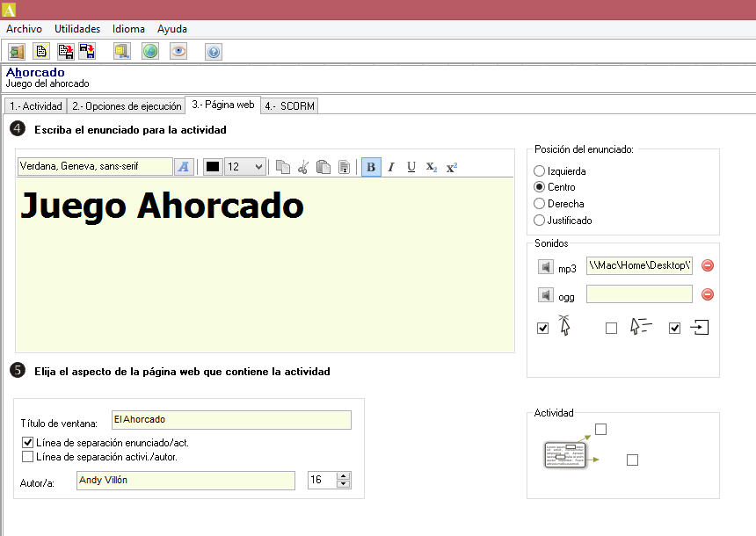Click the save document with floppy icon
The width and height of the screenshot is (756, 536).
[x=66, y=52]
